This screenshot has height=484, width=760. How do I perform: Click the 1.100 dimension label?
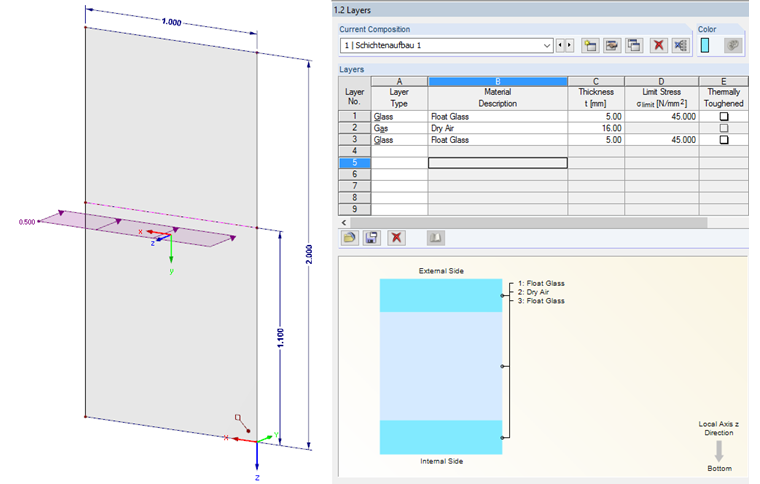280,338
